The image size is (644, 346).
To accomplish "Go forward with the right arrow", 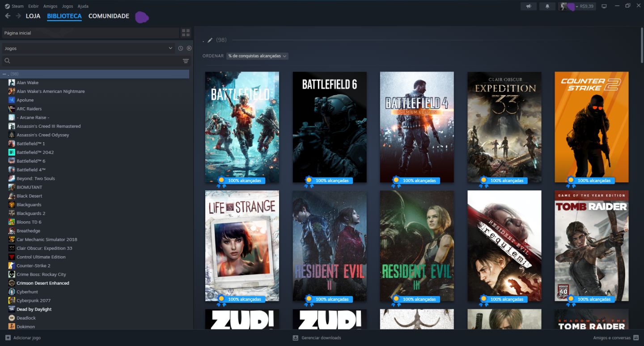I will [18, 16].
